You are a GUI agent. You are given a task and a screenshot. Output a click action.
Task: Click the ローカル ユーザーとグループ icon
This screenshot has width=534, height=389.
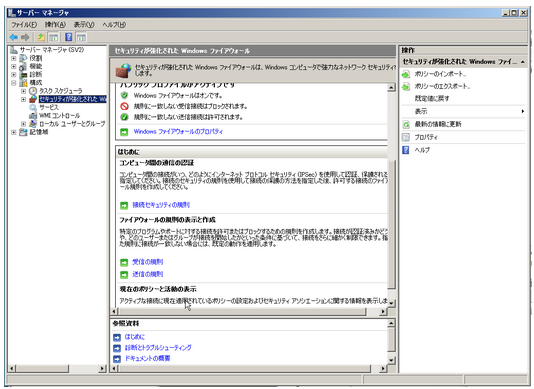(33, 124)
